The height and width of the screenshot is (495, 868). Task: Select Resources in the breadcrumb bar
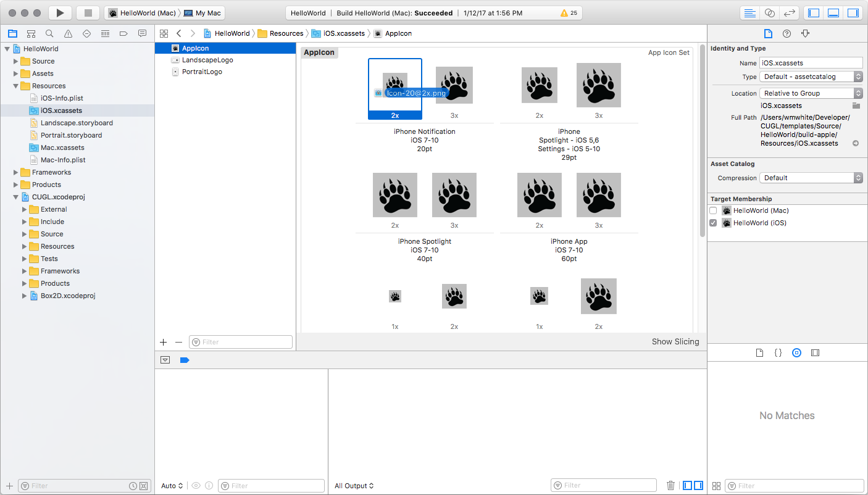click(x=286, y=33)
